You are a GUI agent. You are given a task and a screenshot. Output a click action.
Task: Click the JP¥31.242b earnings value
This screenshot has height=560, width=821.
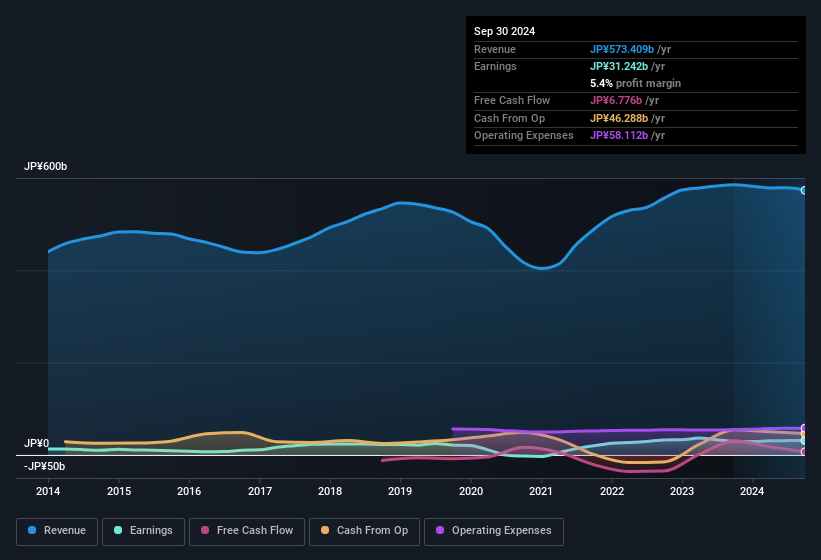pos(619,66)
